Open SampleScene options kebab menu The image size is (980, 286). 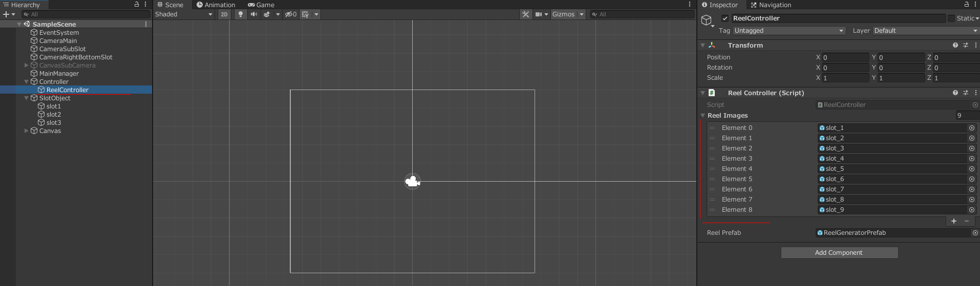[146, 24]
